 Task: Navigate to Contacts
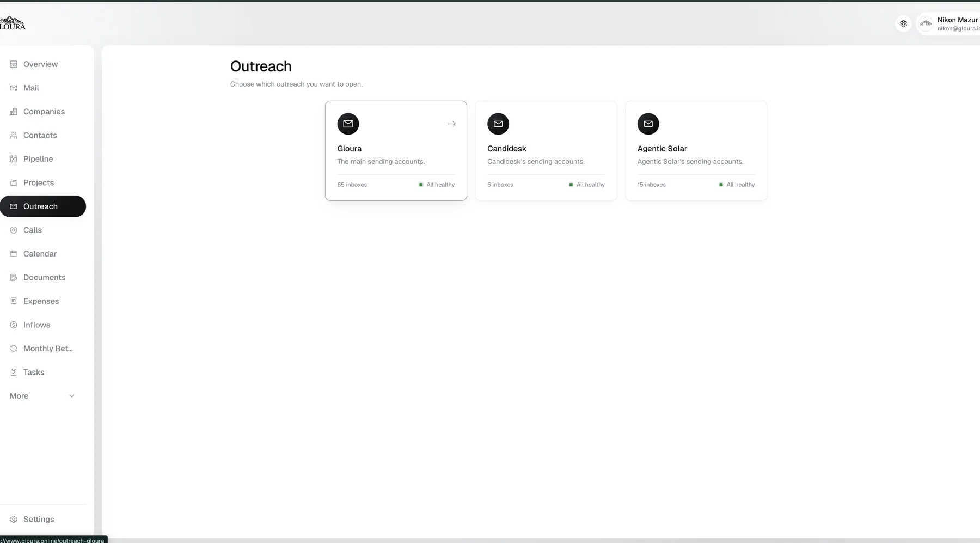click(43, 135)
